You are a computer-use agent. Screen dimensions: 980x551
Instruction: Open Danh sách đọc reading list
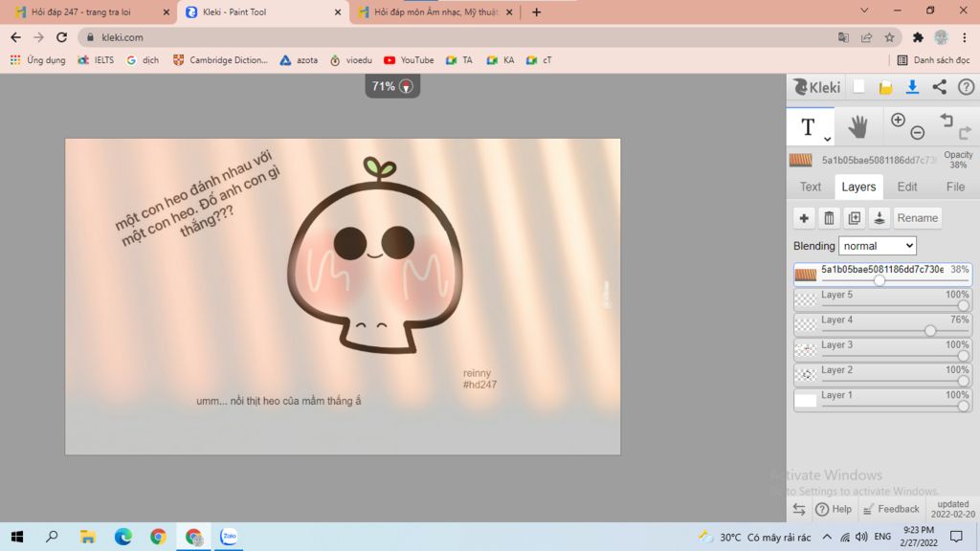pos(933,60)
